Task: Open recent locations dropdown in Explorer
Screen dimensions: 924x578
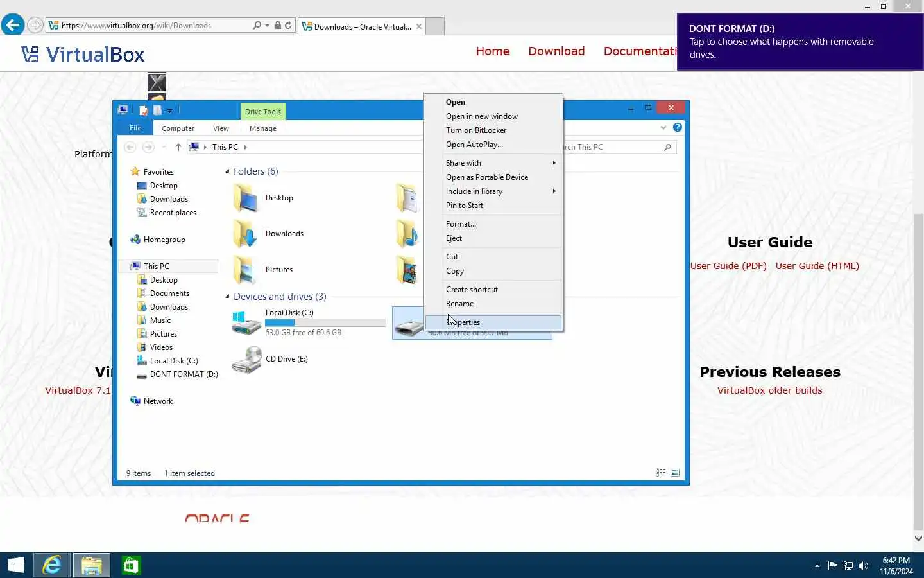Action: (164, 147)
